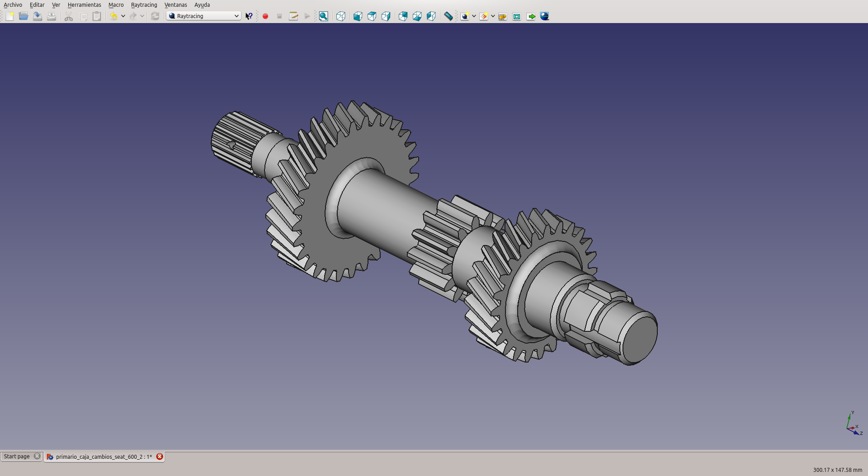
Task: Open the Raytracing menu
Action: [x=144, y=5]
